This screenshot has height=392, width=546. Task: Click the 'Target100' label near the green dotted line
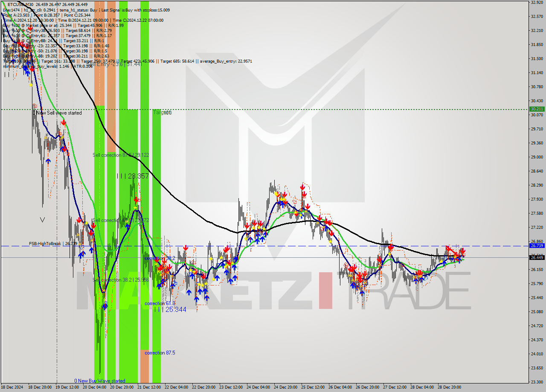(x=163, y=112)
